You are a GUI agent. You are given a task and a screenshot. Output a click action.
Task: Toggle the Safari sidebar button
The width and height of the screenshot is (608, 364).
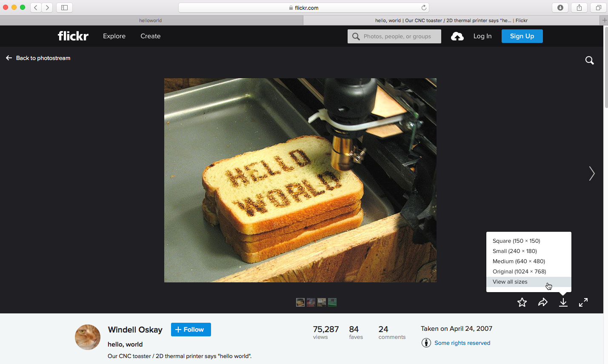64,8
